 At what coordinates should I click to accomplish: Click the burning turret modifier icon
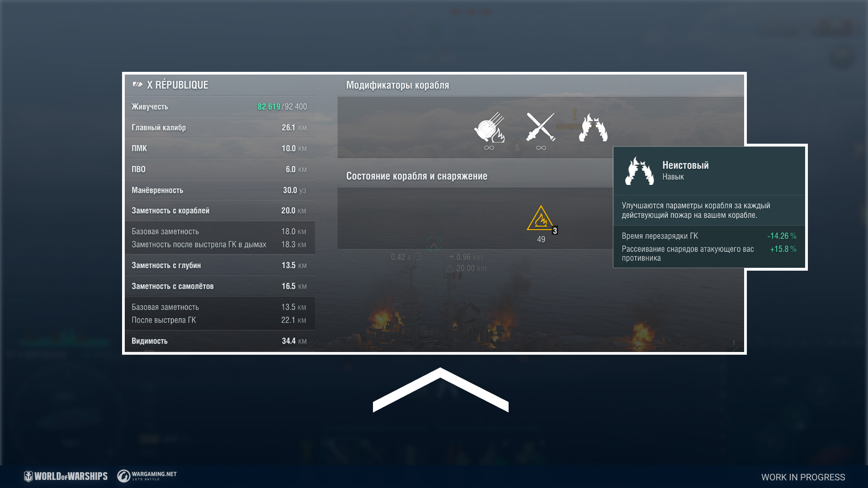[x=489, y=127]
